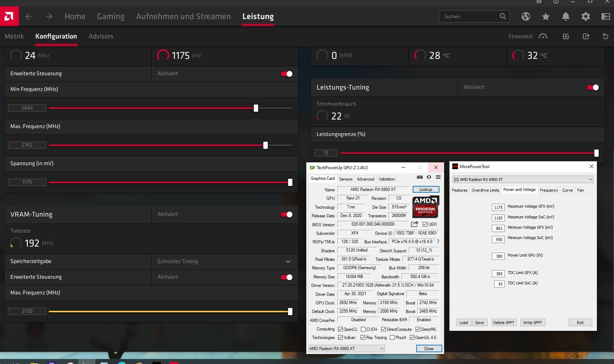
Task: Click the export profile icon
Action: [586, 36]
